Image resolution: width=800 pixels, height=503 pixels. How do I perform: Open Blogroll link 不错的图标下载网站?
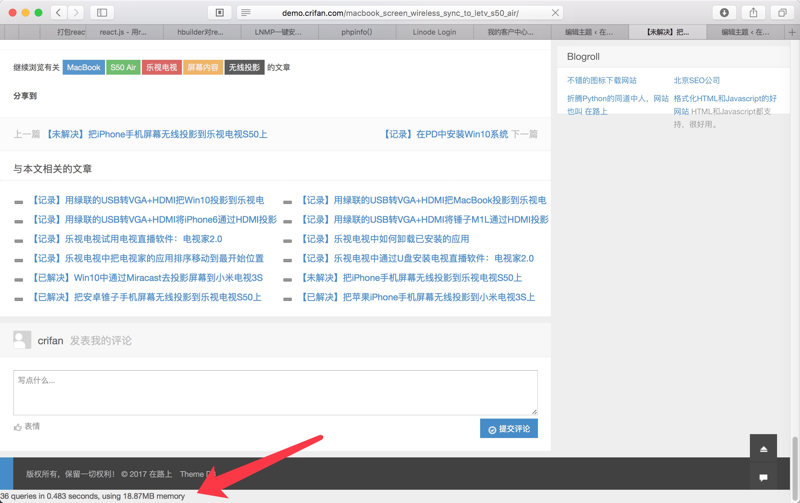coord(602,80)
